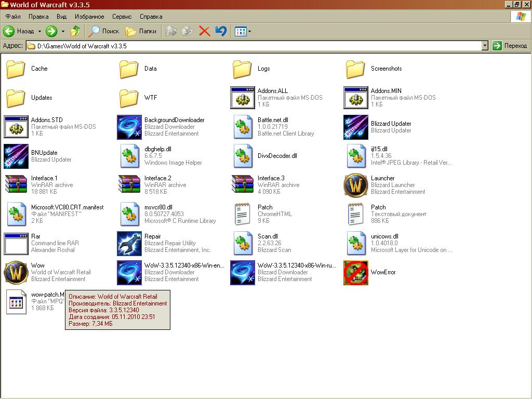The image size is (532, 399).
Task: Go back with the Назад button
Action: (19, 31)
